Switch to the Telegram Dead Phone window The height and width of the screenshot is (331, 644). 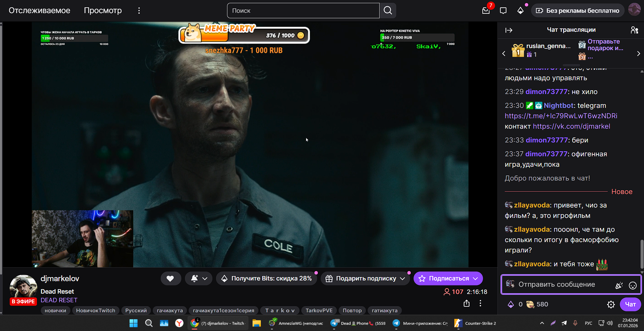click(358, 323)
